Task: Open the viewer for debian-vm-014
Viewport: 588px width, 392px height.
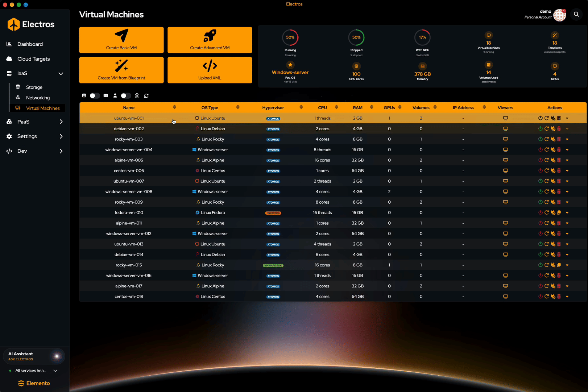Action: click(505, 254)
